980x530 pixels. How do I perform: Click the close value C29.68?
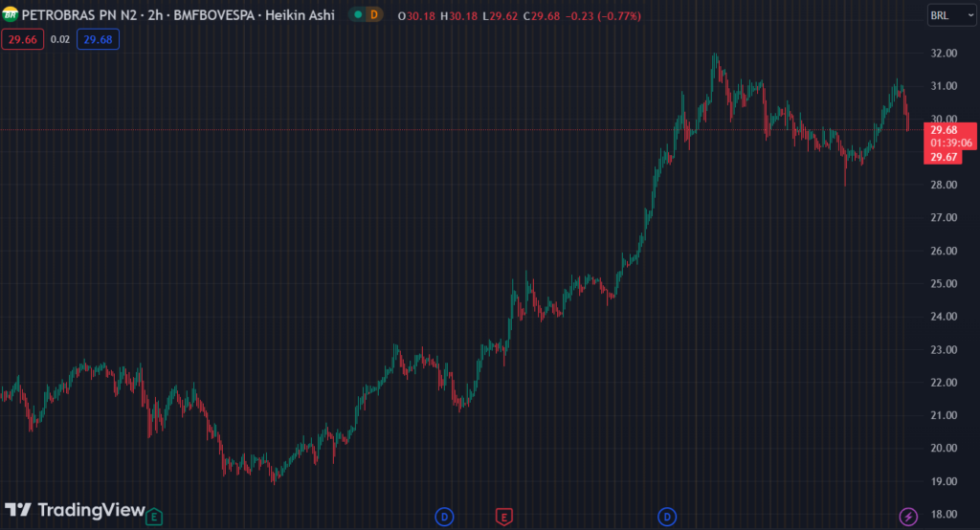tap(542, 15)
